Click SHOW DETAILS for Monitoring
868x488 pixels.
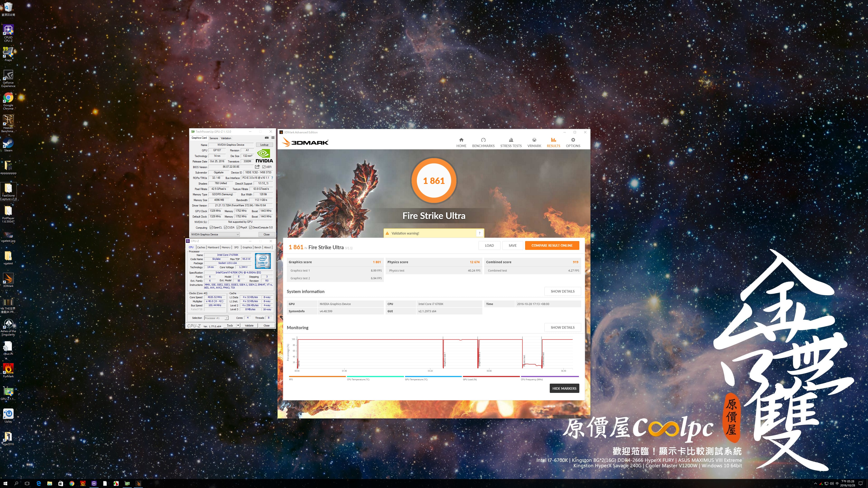click(562, 327)
